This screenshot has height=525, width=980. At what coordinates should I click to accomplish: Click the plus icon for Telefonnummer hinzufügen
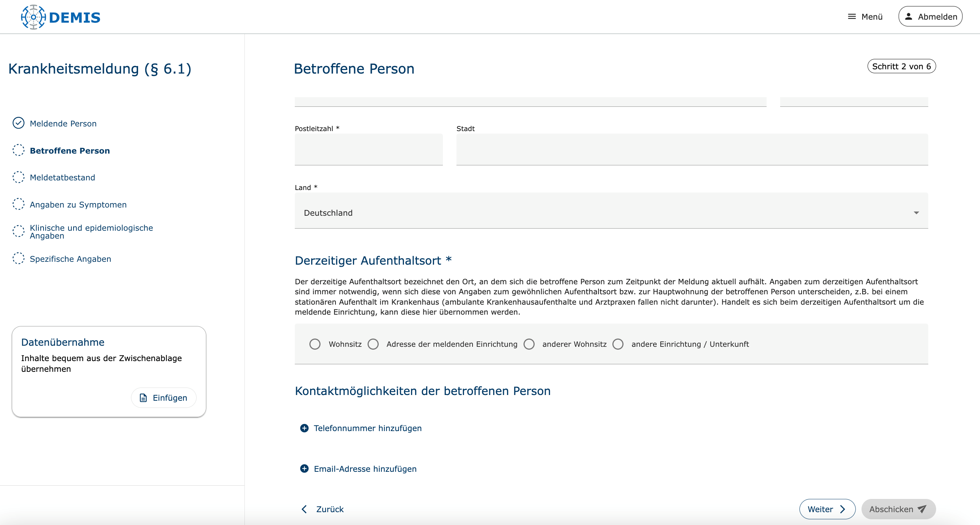304,428
